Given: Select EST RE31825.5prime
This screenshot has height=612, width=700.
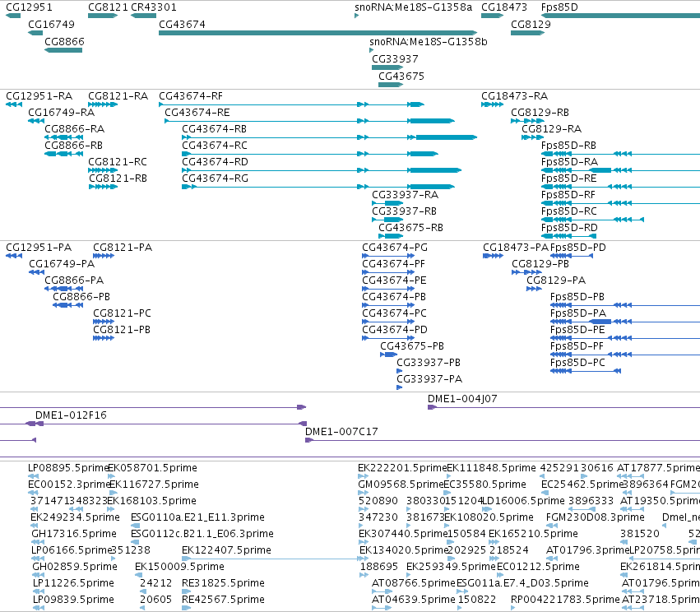Looking at the screenshot, I should (x=223, y=583).
